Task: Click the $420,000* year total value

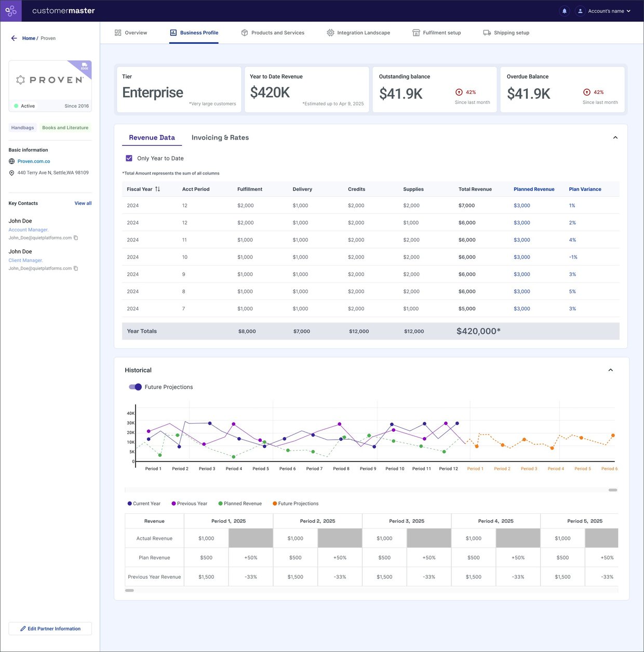Action: pyautogui.click(x=478, y=331)
